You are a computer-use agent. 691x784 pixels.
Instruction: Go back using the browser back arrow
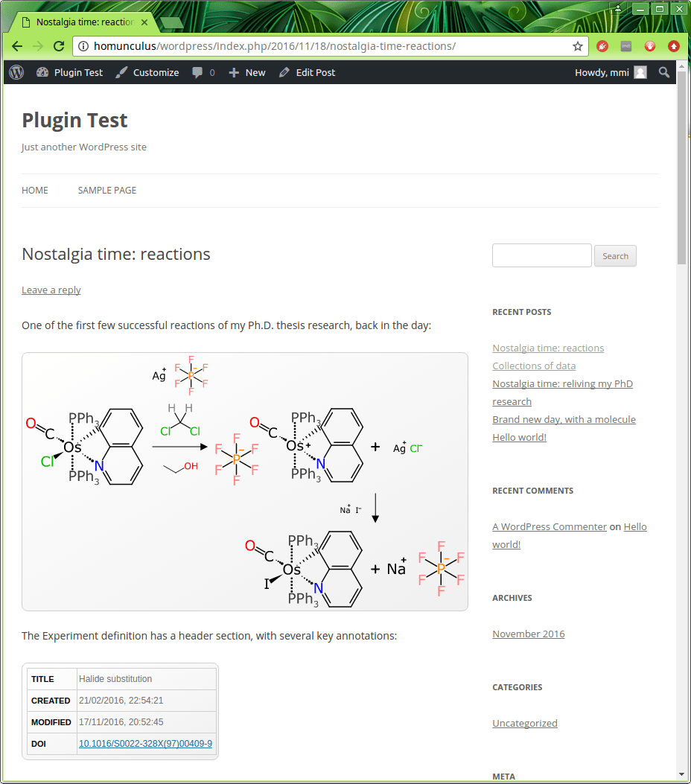click(17, 46)
